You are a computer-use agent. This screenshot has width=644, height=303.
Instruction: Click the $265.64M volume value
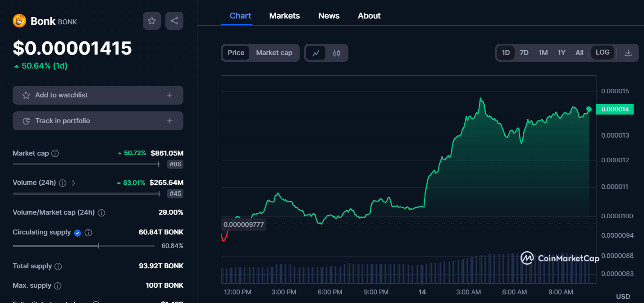click(x=167, y=183)
